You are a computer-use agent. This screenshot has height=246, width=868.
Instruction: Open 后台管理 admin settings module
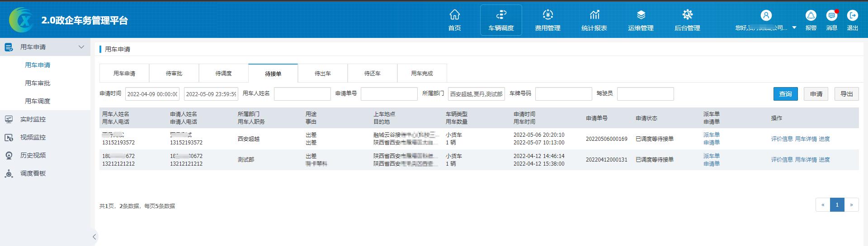click(687, 20)
